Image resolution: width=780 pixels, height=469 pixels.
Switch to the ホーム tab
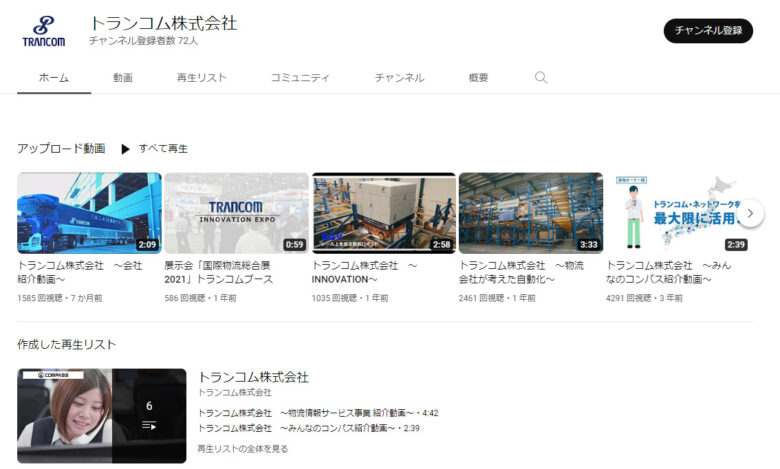(x=54, y=78)
